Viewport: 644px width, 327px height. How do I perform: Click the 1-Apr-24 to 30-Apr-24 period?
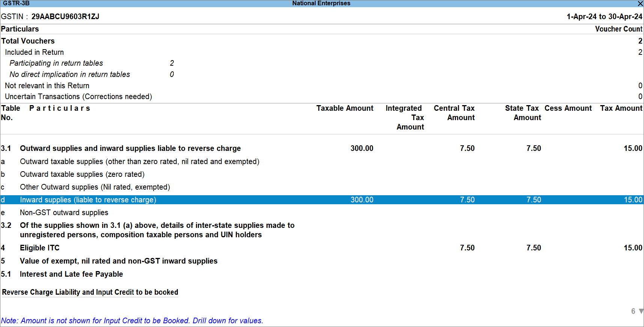pyautogui.click(x=604, y=17)
